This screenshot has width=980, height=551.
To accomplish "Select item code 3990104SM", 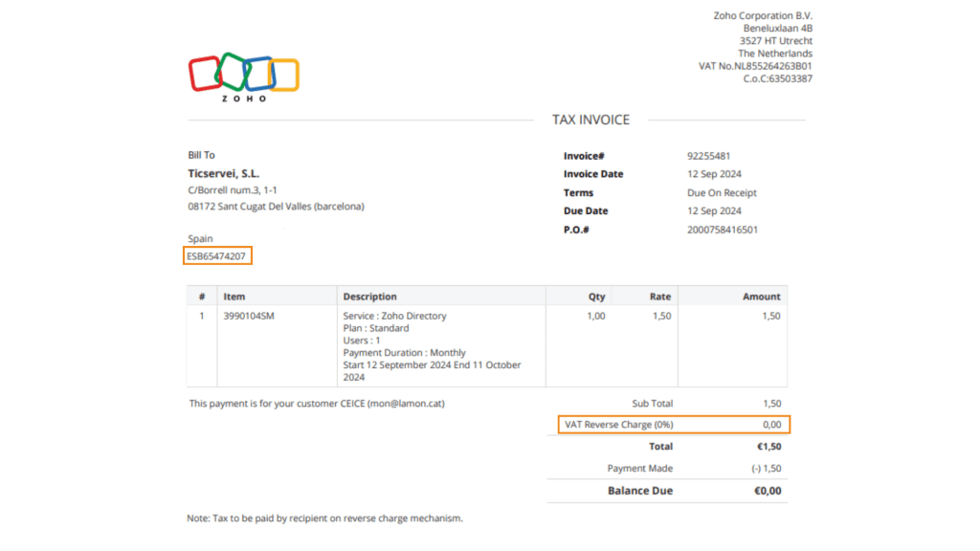I will (249, 316).
